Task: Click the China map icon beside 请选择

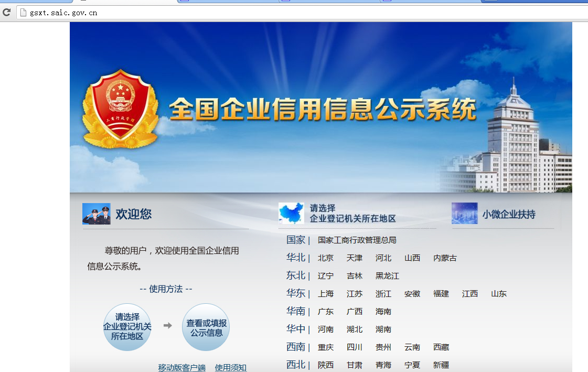Action: [x=291, y=212]
